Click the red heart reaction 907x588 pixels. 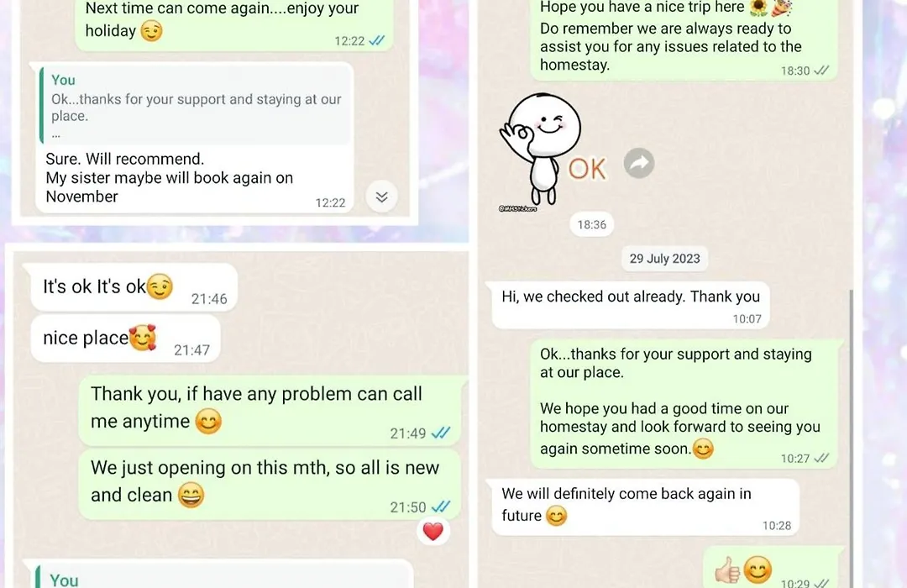(433, 531)
